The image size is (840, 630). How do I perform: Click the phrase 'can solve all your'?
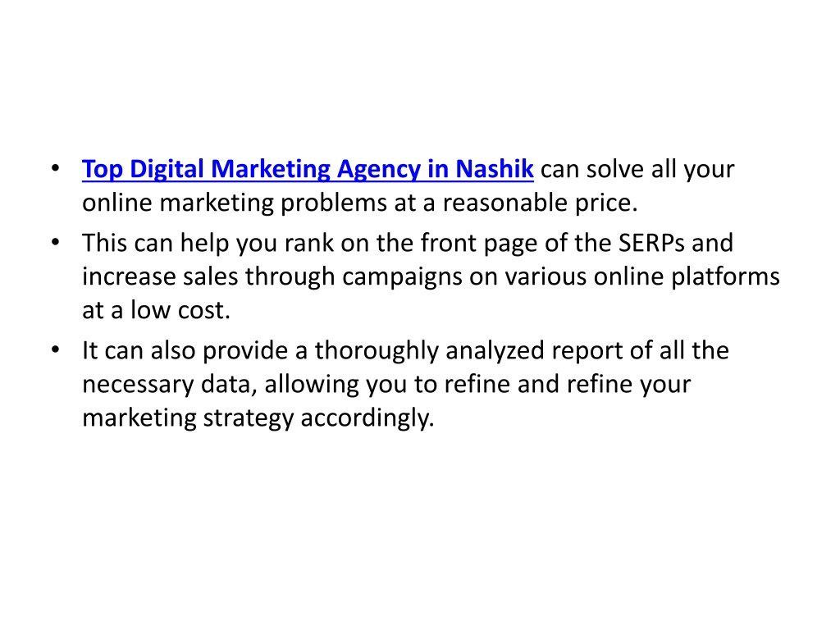[x=637, y=170]
